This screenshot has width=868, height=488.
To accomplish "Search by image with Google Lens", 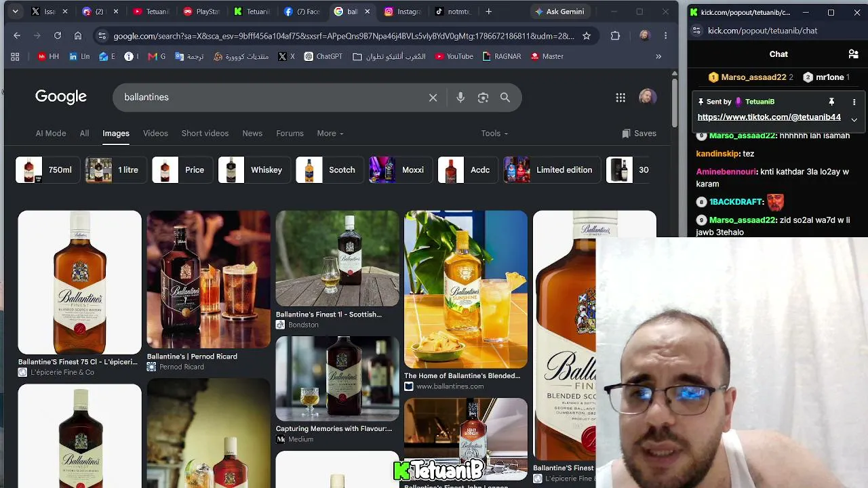I will point(483,98).
